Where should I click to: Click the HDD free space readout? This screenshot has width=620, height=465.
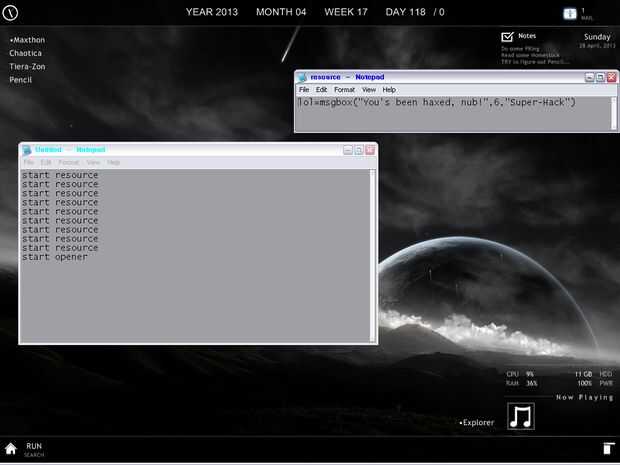[593, 374]
